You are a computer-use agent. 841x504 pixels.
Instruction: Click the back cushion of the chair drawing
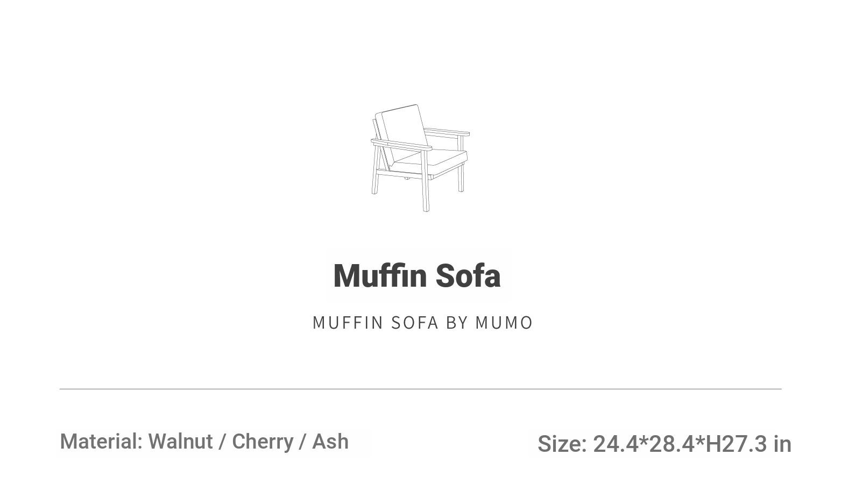point(402,133)
